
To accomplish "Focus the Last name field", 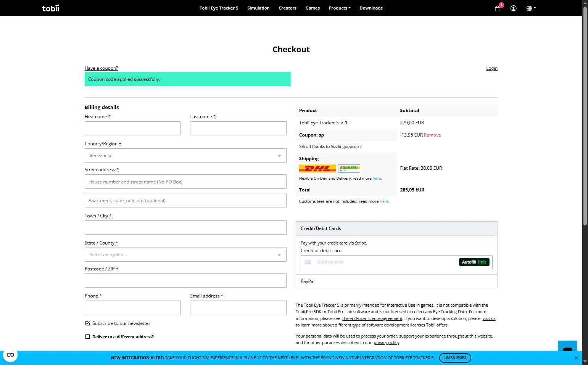I will [x=238, y=129].
